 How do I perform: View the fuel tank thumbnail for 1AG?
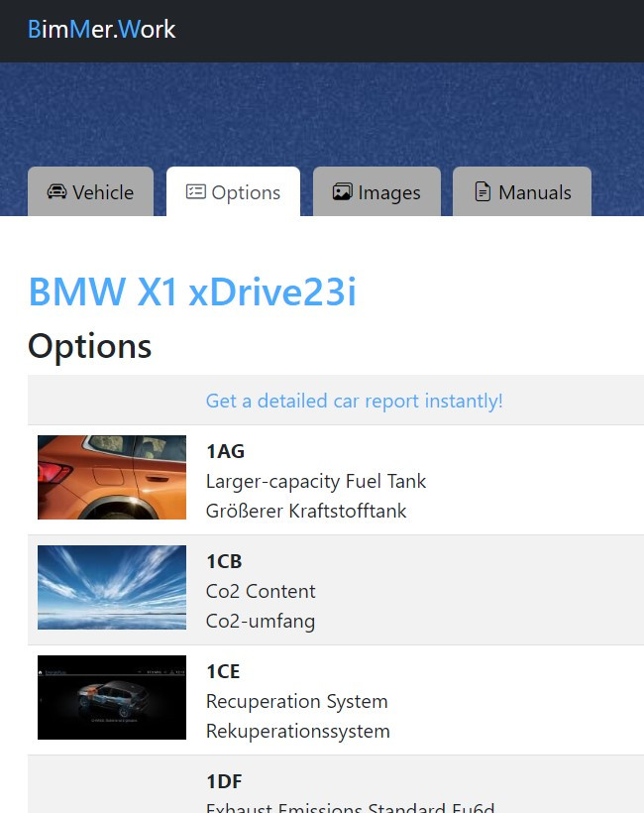click(112, 478)
